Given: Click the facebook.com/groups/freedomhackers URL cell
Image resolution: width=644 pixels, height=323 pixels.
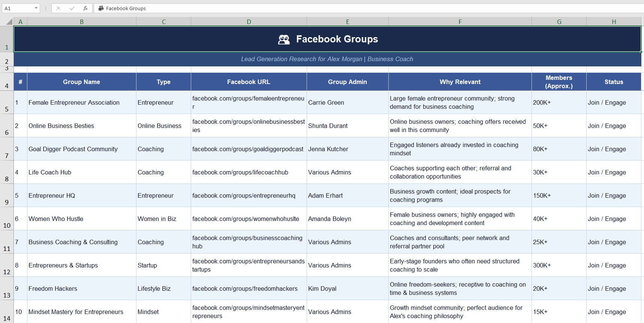Looking at the screenshot, I should coord(249,288).
